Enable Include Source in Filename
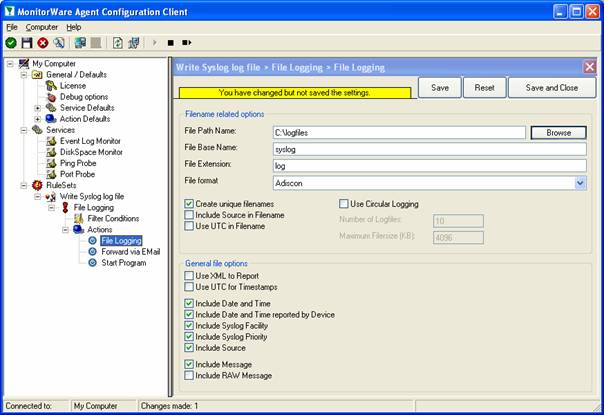 coord(189,215)
